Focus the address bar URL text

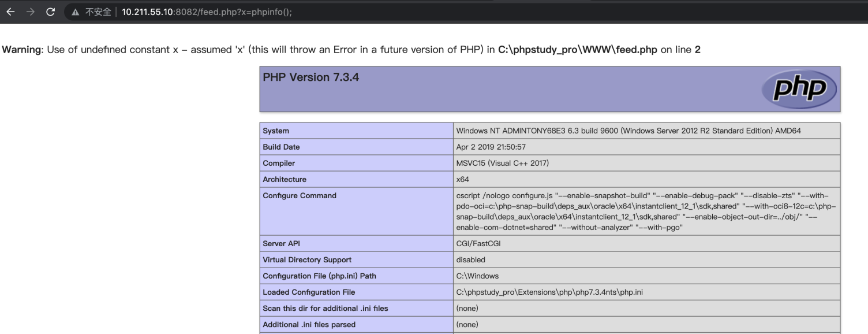pyautogui.click(x=207, y=12)
